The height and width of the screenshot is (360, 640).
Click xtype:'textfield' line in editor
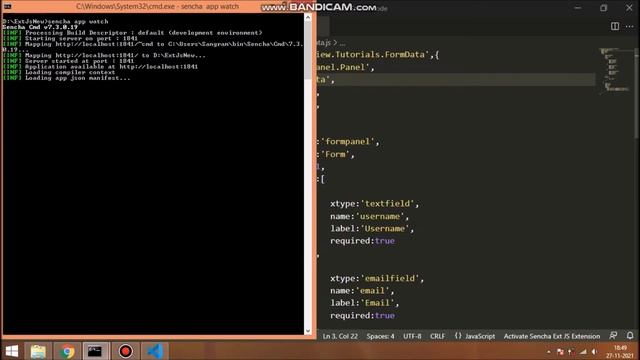pos(374,204)
